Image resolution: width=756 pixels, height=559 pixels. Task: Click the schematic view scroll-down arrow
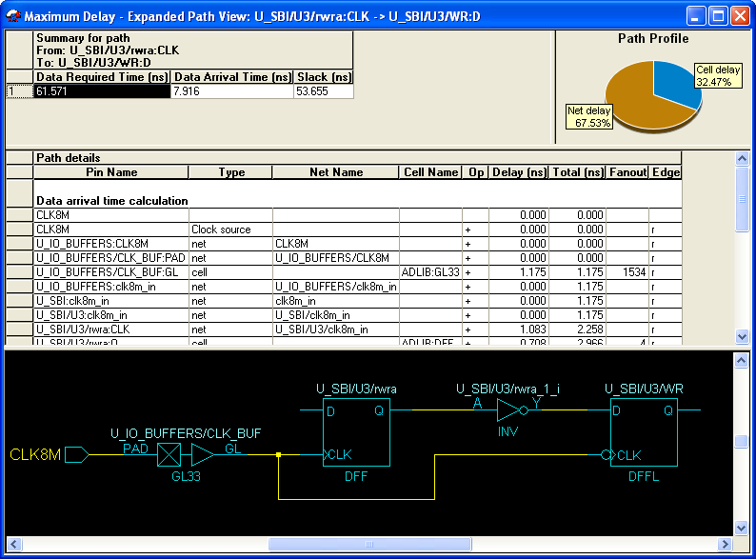[741, 529]
